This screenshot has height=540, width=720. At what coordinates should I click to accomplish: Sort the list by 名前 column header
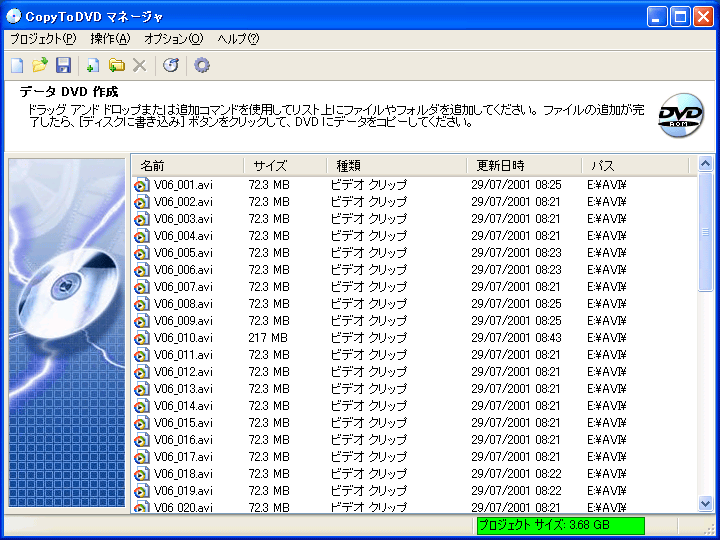click(188, 165)
